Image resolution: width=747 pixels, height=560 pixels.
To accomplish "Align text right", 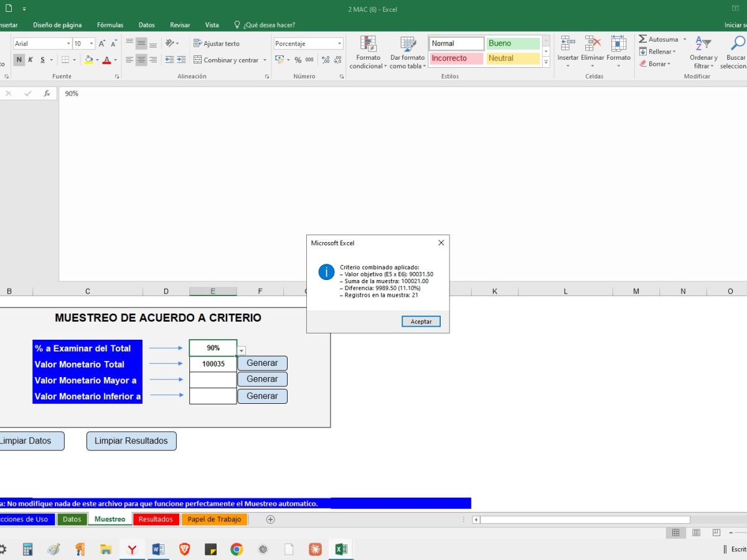I will click(153, 60).
